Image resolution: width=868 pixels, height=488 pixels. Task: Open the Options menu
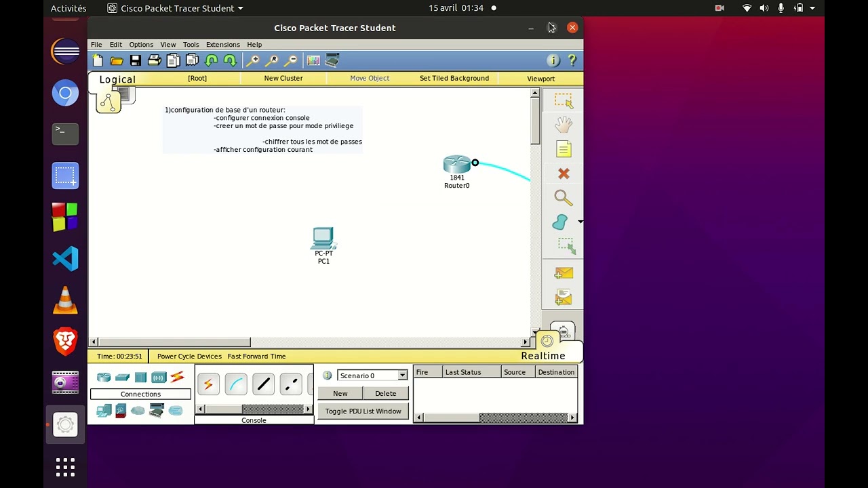tap(141, 45)
